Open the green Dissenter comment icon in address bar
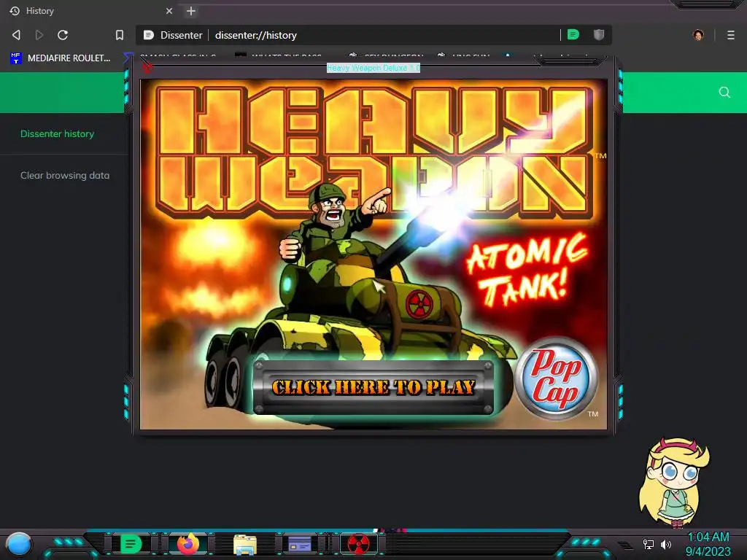Image resolution: width=747 pixels, height=560 pixels. [573, 35]
